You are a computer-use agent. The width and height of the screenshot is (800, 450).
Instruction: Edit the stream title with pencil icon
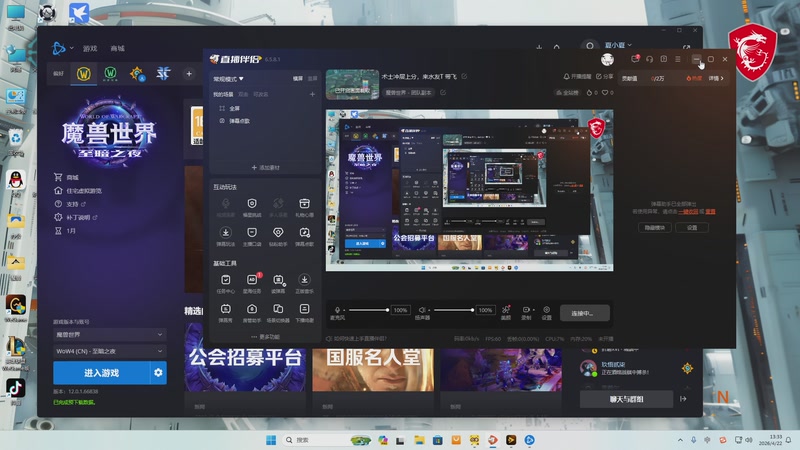click(464, 77)
